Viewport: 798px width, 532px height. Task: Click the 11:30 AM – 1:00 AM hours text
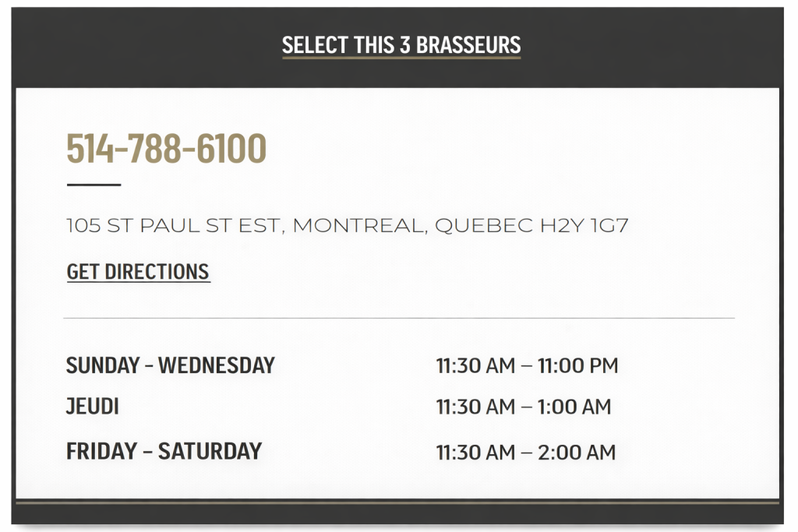point(523,406)
